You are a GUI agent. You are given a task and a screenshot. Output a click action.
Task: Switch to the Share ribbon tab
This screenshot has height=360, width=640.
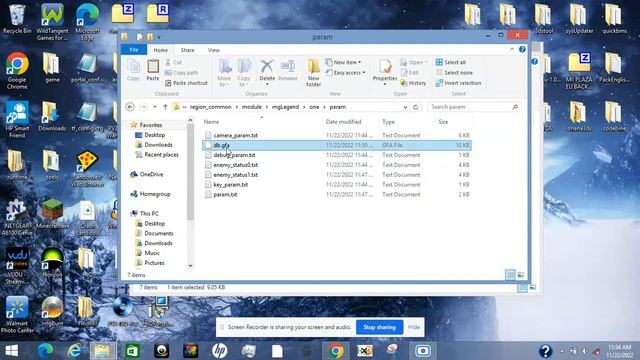pos(187,50)
